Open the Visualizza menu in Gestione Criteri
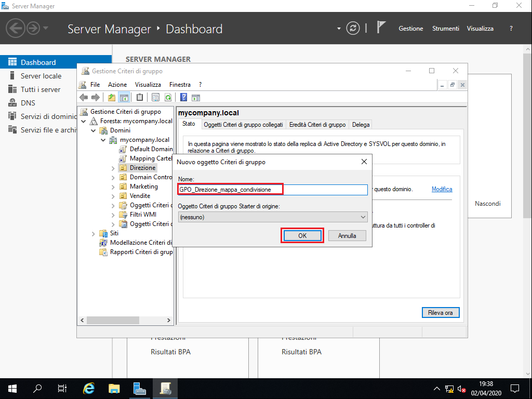Viewport: 532px width, 399px height. click(148, 85)
